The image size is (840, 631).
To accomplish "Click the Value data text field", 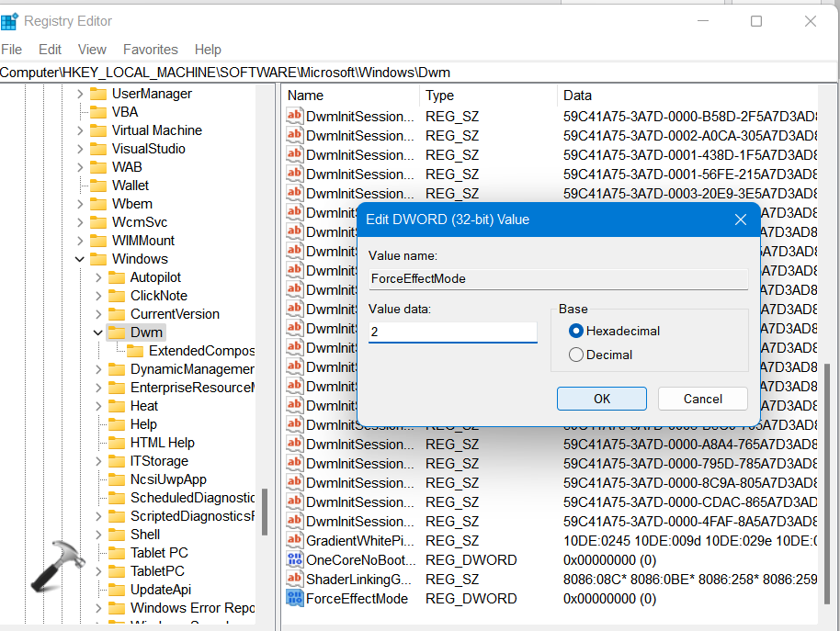I will click(452, 332).
